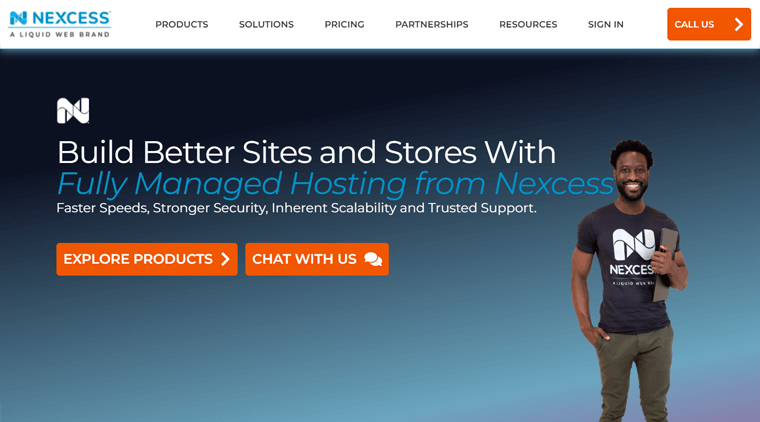Open the Solutions menu
Viewport: 760px width, 422px height.
click(266, 24)
